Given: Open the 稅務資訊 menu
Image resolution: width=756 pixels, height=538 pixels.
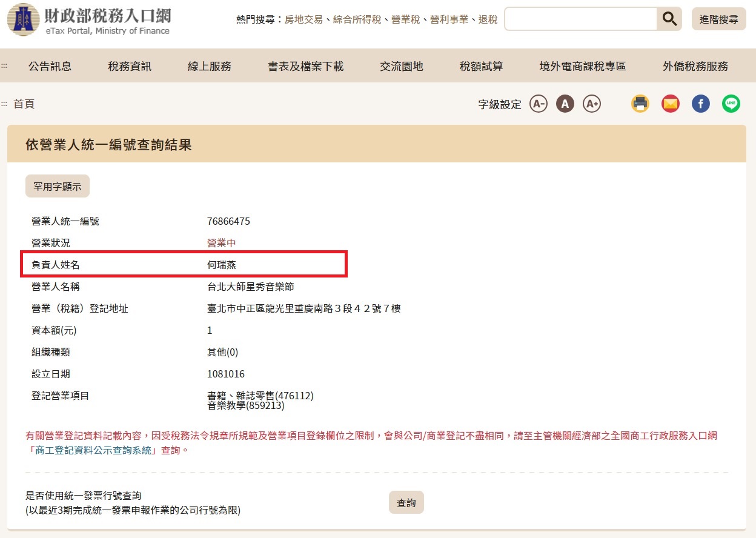Looking at the screenshot, I should (130, 66).
